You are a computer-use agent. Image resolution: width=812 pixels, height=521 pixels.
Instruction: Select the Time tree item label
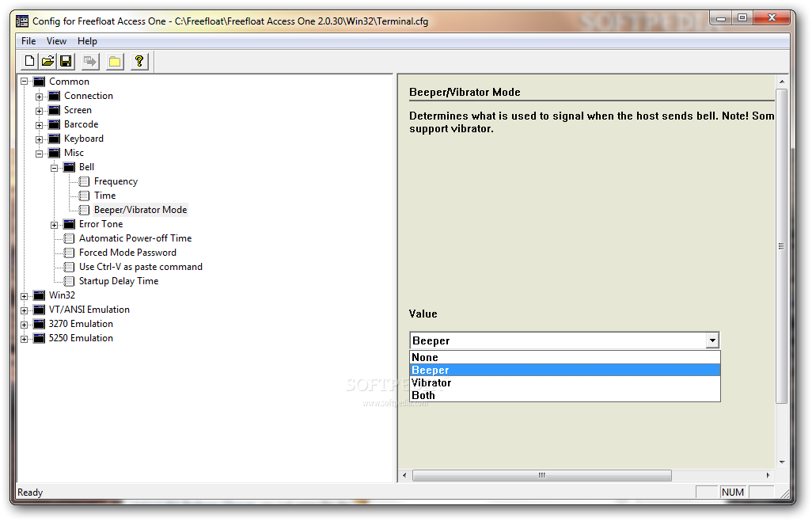[x=104, y=196]
